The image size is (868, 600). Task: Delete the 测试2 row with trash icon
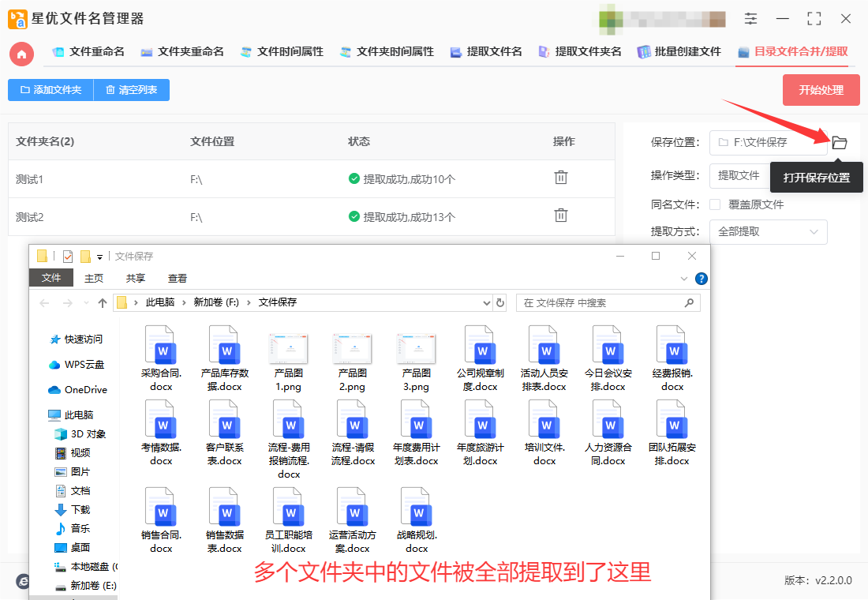tap(561, 215)
